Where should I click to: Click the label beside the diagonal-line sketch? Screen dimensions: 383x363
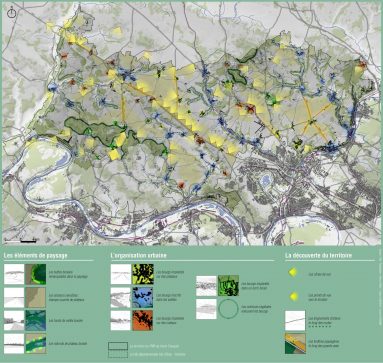[x=324, y=320]
